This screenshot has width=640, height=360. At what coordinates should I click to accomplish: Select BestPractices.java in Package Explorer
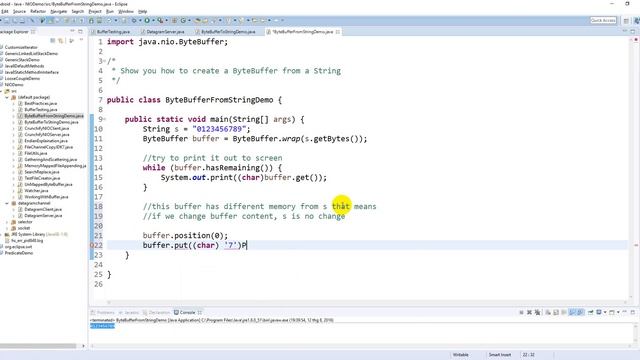click(40, 103)
